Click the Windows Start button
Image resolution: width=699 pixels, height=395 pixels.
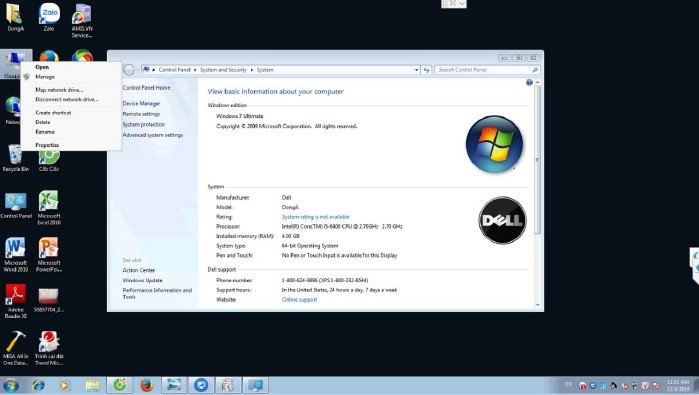coord(11,385)
